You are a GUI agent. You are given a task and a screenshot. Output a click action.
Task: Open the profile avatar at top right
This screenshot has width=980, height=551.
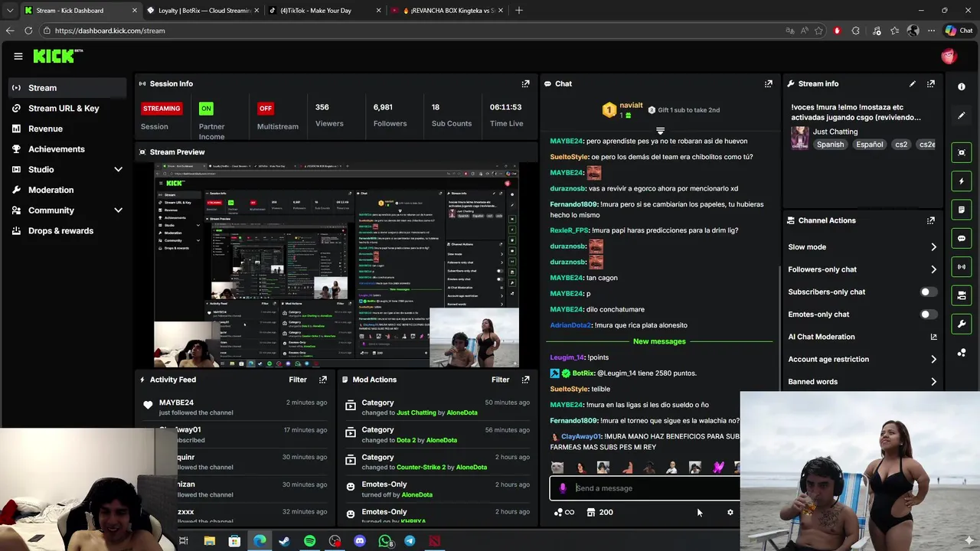tap(949, 56)
